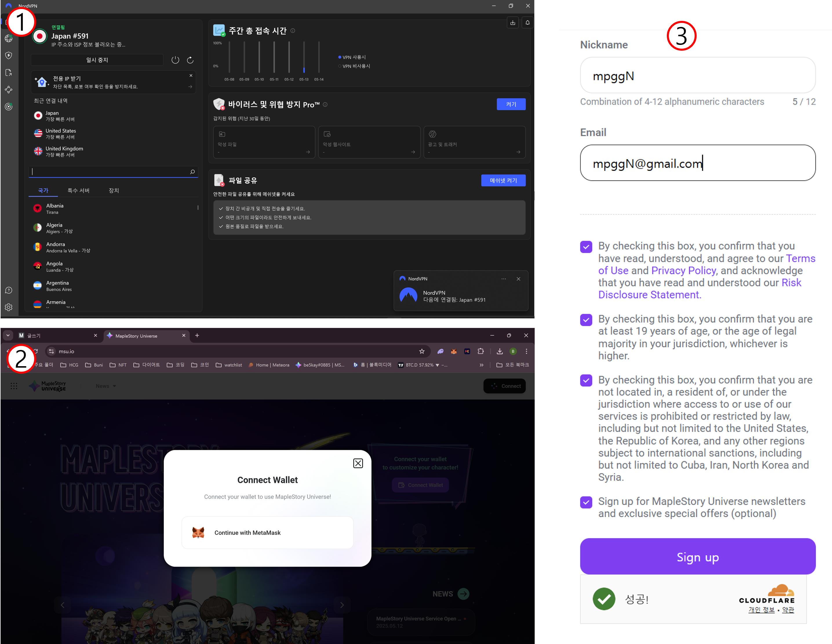The height and width of the screenshot is (644, 832).
Task: Open NordVPN settings gear icon
Action: click(x=9, y=307)
